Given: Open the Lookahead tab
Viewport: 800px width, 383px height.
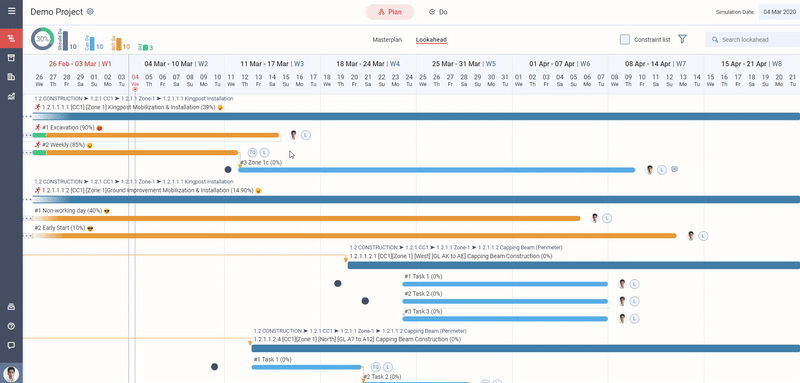Looking at the screenshot, I should pyautogui.click(x=431, y=39).
